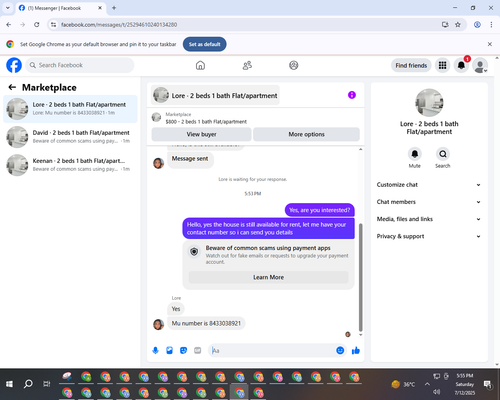
Task: Expand Chat members section
Action: click(429, 202)
